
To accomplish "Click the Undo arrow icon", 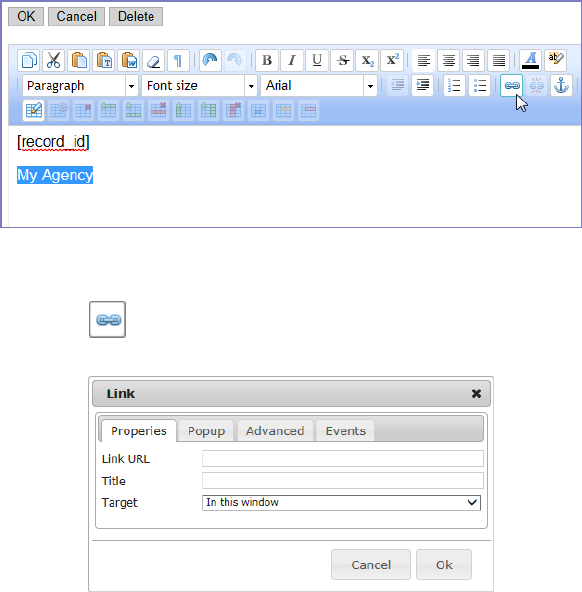I will 210,60.
